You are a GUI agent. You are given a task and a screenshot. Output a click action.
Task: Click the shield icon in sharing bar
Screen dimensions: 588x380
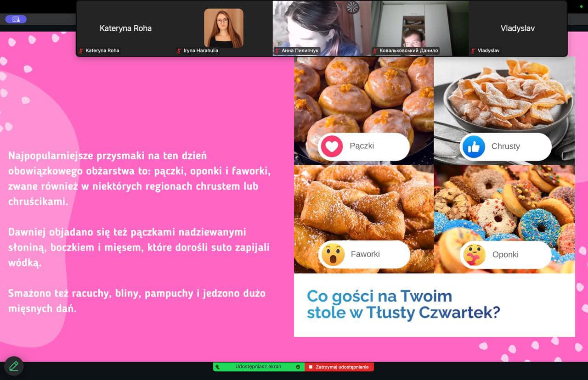(298, 367)
